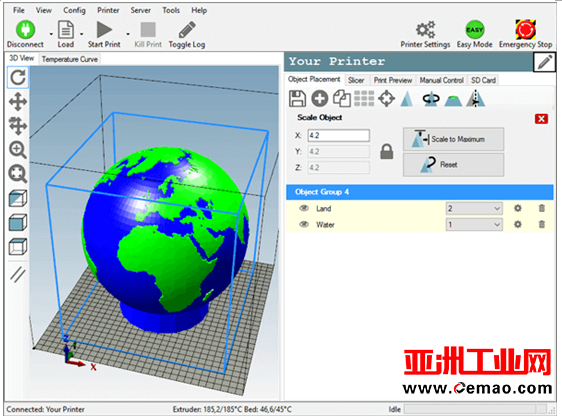Switch to the Slicer tab
Image resolution: width=562 pixels, height=419 pixels.
356,80
